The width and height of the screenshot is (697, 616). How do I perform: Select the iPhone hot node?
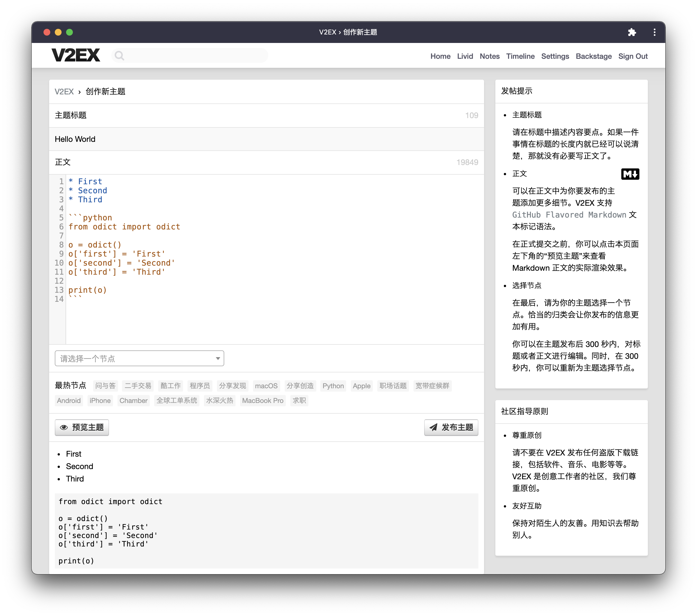[x=100, y=400]
